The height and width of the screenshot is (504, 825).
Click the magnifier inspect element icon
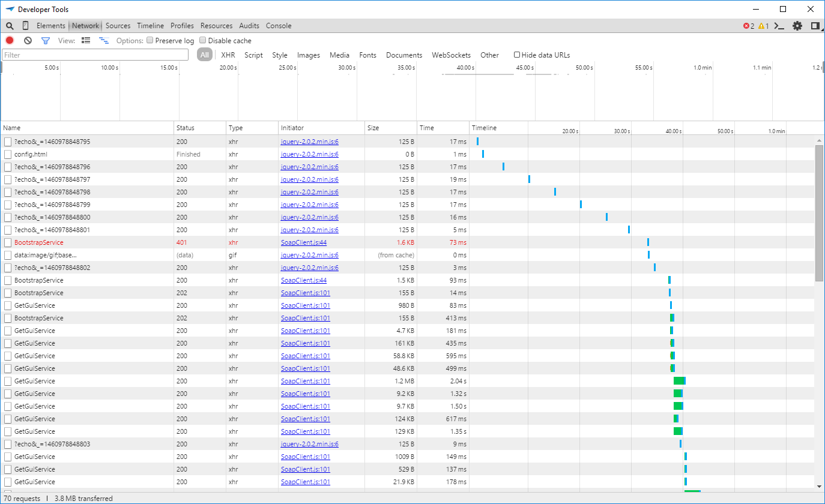pos(10,26)
